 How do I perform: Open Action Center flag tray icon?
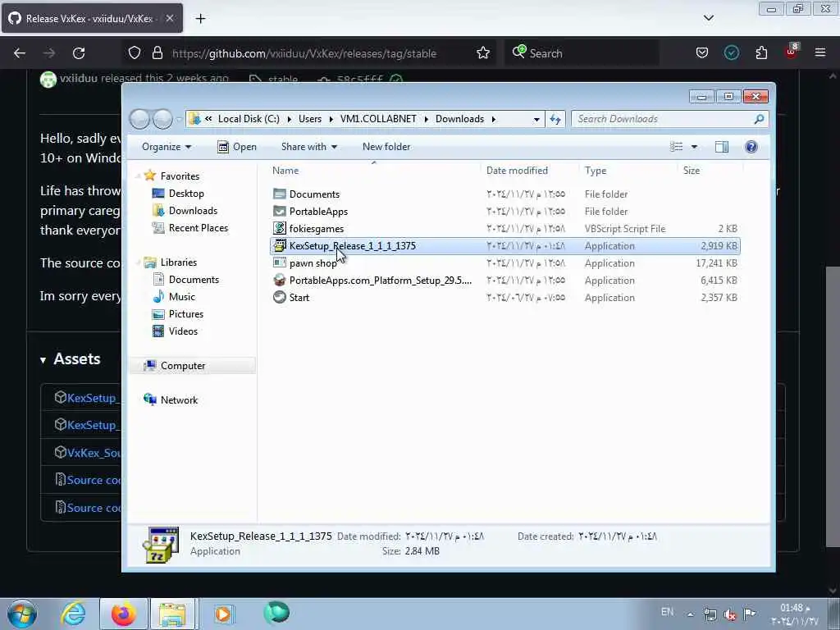point(750,614)
